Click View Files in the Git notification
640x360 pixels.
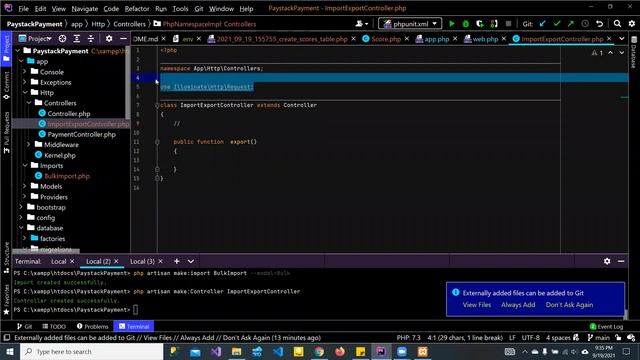(x=476, y=305)
